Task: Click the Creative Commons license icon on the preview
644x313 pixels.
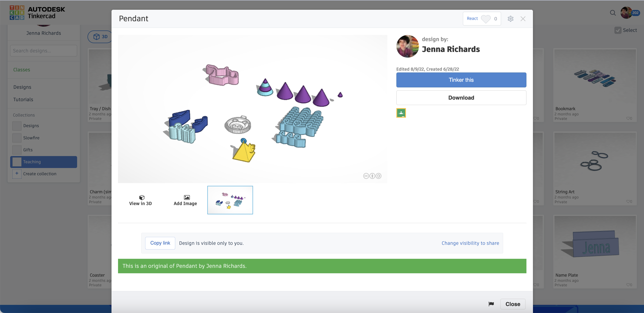Action: (366, 176)
